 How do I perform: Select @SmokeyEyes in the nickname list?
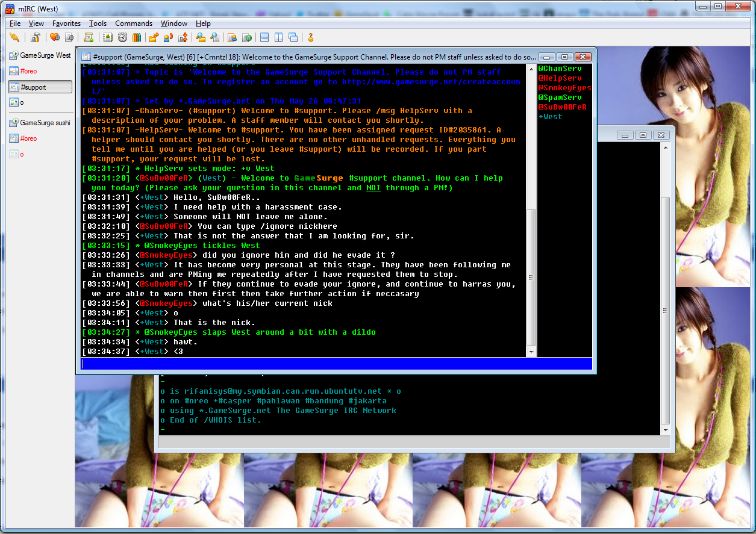click(564, 88)
